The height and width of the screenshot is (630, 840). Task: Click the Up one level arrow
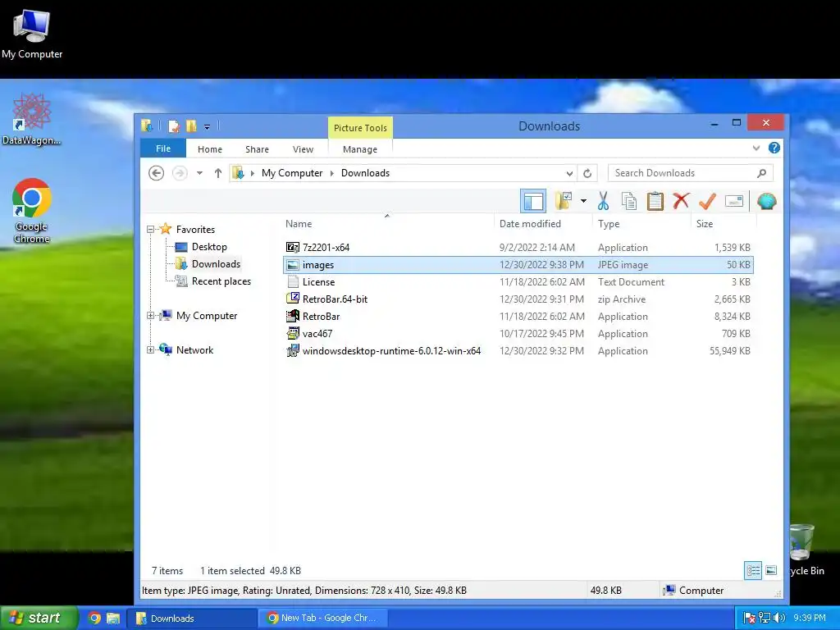tap(218, 173)
